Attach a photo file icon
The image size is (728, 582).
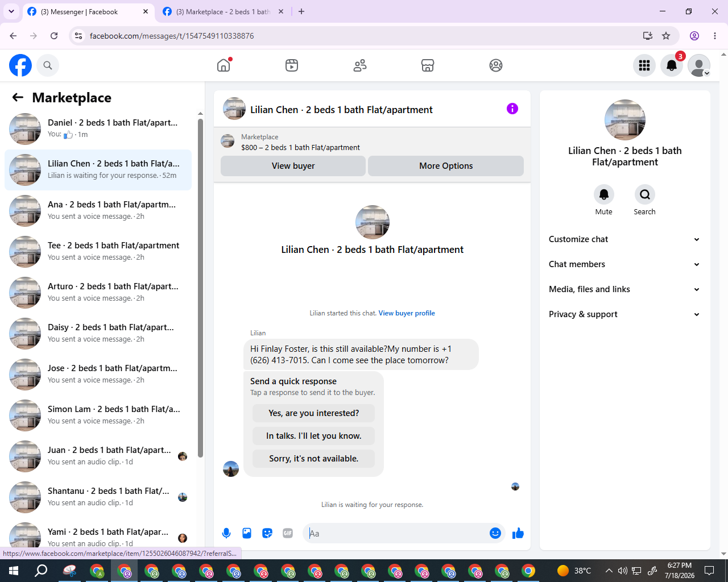(247, 533)
